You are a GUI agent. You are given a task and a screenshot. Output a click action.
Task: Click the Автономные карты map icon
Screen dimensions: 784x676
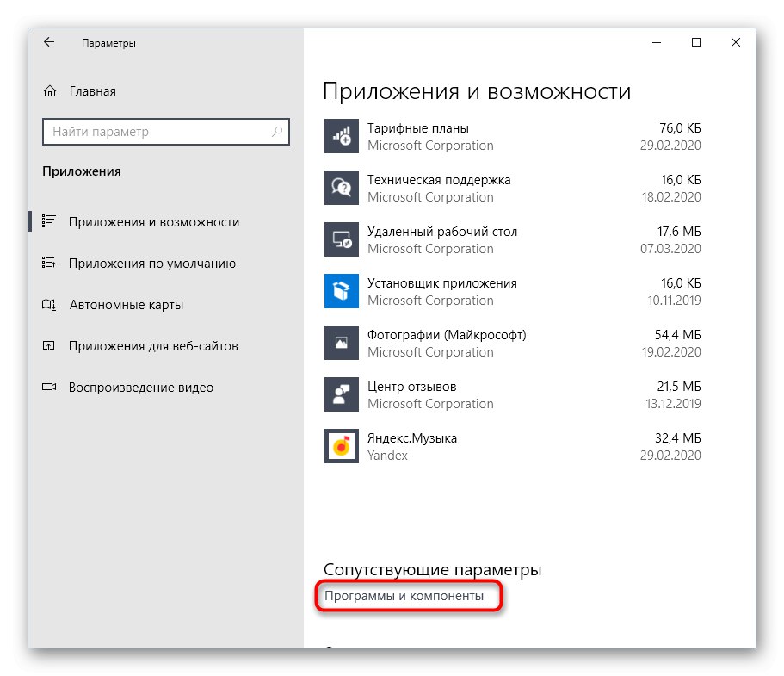point(50,304)
